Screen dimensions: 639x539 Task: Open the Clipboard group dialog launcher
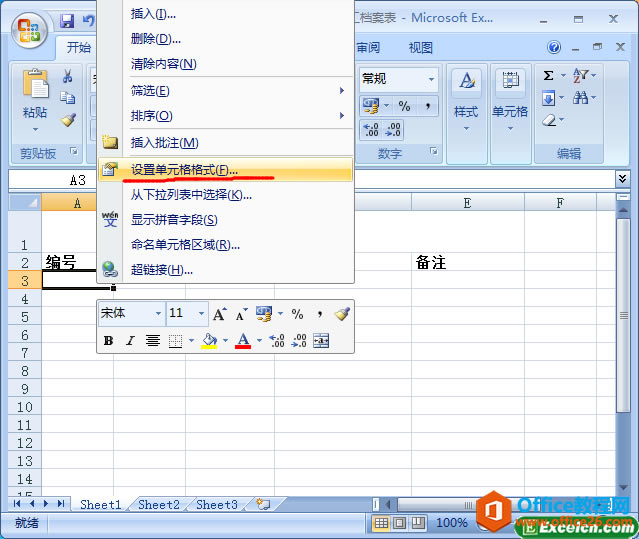(74, 152)
